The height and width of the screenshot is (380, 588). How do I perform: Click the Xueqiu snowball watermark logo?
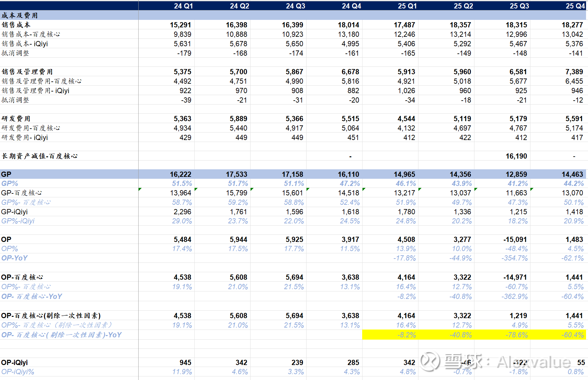(430, 361)
